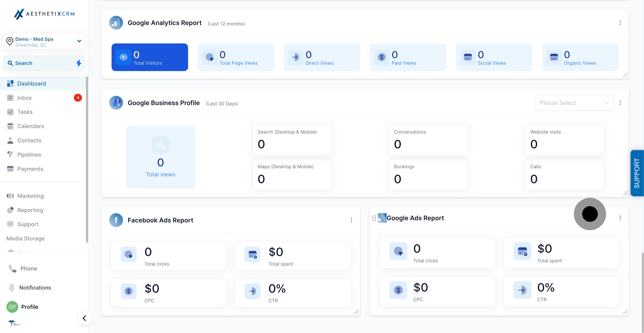The height and width of the screenshot is (333, 644).
Task: Expand the Demo - Med Spa location switcher
Action: tap(44, 41)
